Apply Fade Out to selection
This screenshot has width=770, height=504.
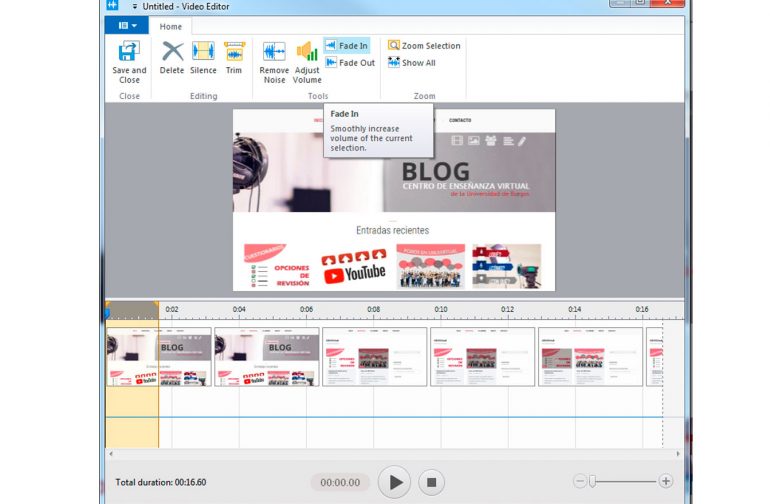[x=350, y=63]
